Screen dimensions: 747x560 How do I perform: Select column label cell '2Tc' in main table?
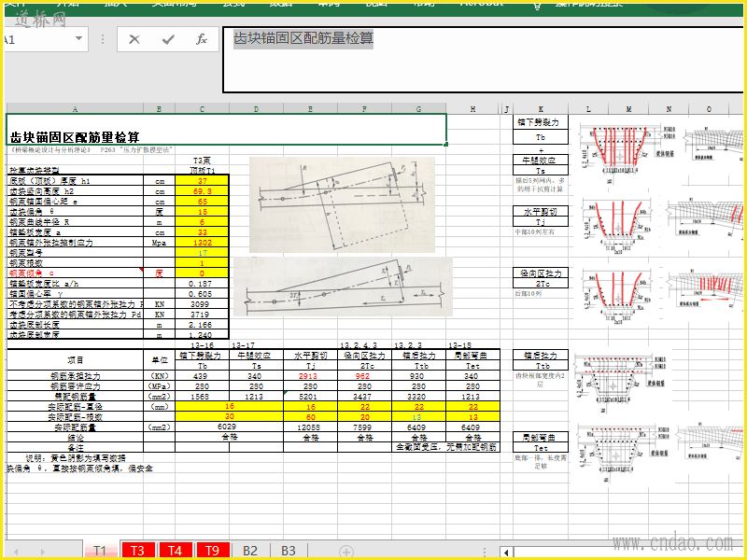coord(364,366)
